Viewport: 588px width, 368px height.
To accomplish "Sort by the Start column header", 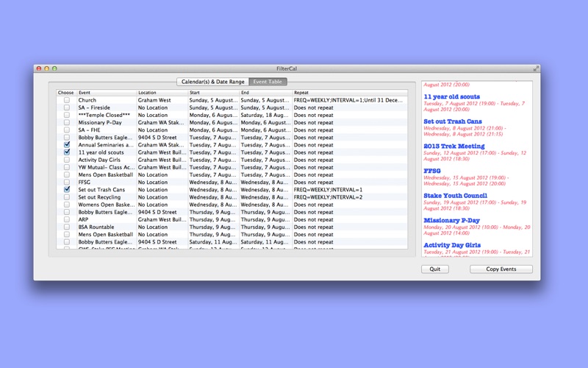I will pos(213,93).
